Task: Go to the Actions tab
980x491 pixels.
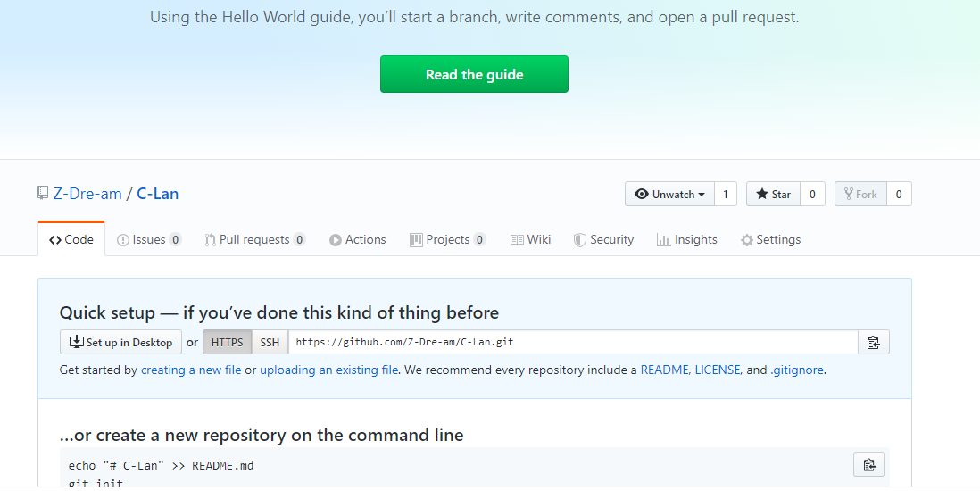Action: (358, 239)
